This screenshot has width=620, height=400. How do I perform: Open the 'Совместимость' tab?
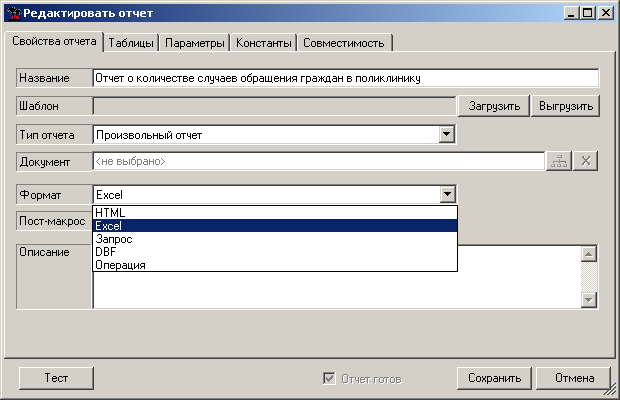click(x=344, y=43)
